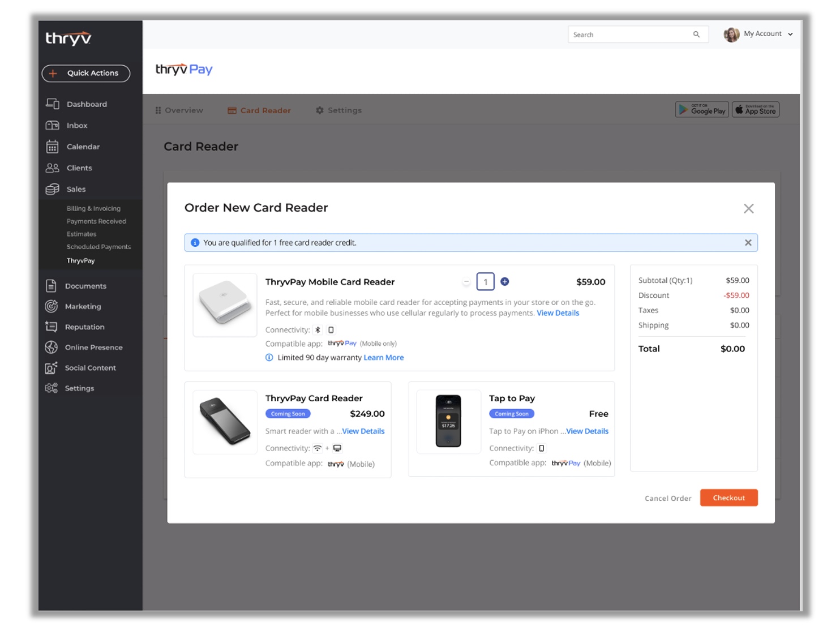Open the Dashboard sidebar icon
840x643 pixels.
(52, 104)
